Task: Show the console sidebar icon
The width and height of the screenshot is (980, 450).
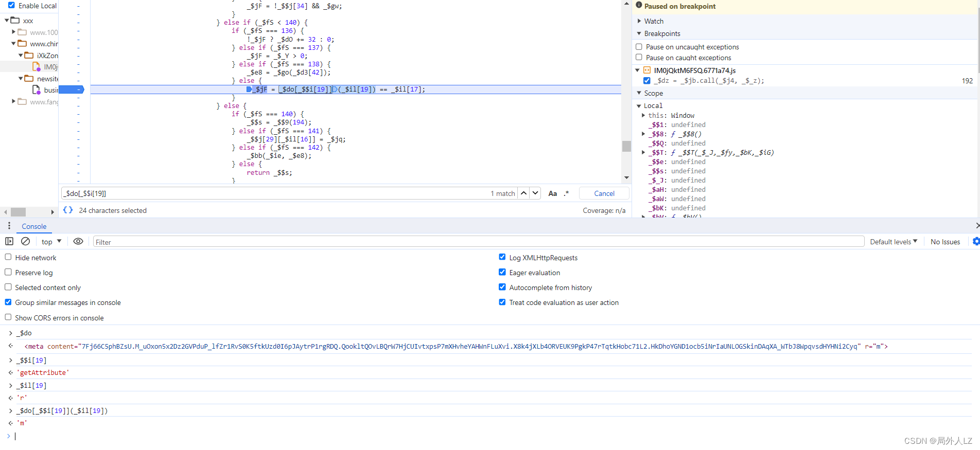Action: 9,241
